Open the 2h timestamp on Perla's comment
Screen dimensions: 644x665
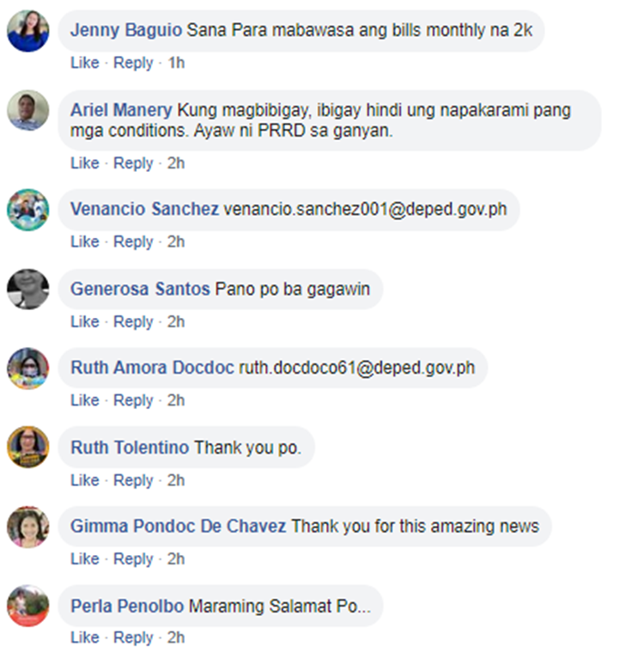(x=175, y=638)
